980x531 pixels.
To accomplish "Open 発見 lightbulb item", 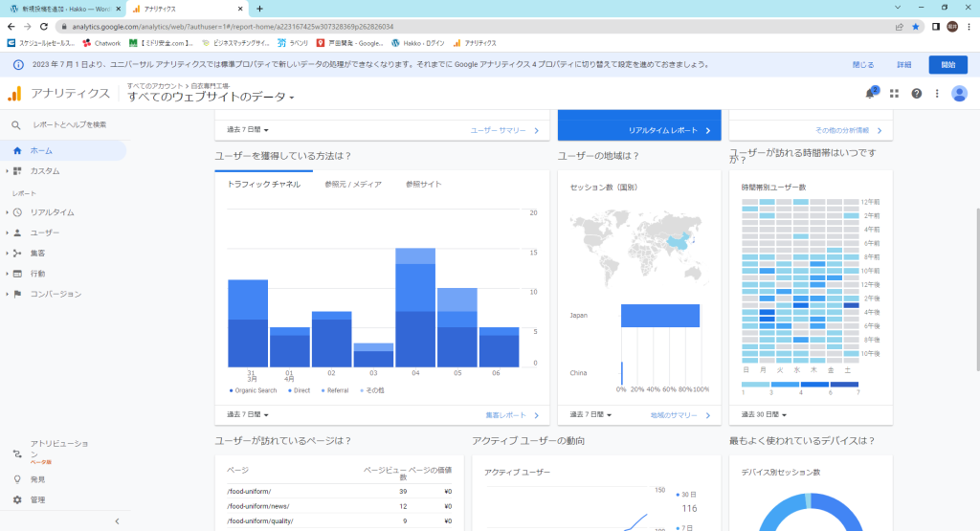I will (x=37, y=479).
